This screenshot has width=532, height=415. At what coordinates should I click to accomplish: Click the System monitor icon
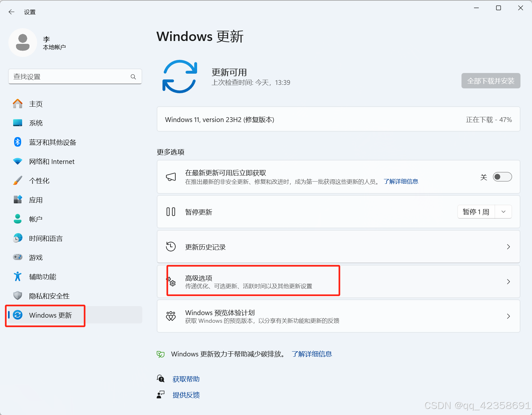coord(18,123)
